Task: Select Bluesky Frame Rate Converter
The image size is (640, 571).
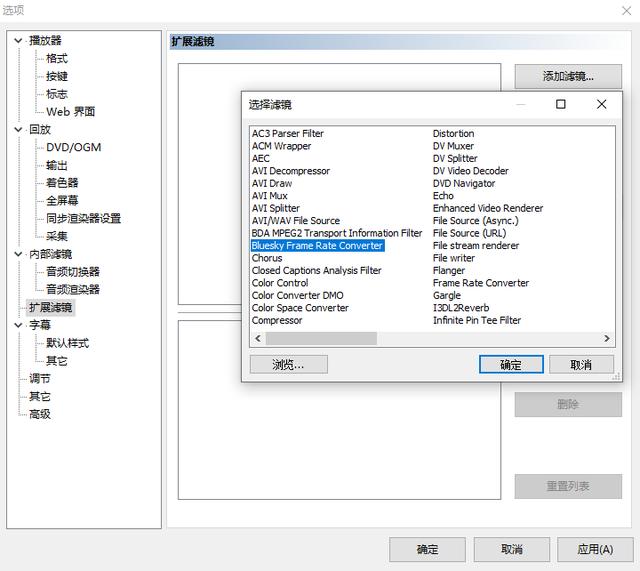Action: 317,245
